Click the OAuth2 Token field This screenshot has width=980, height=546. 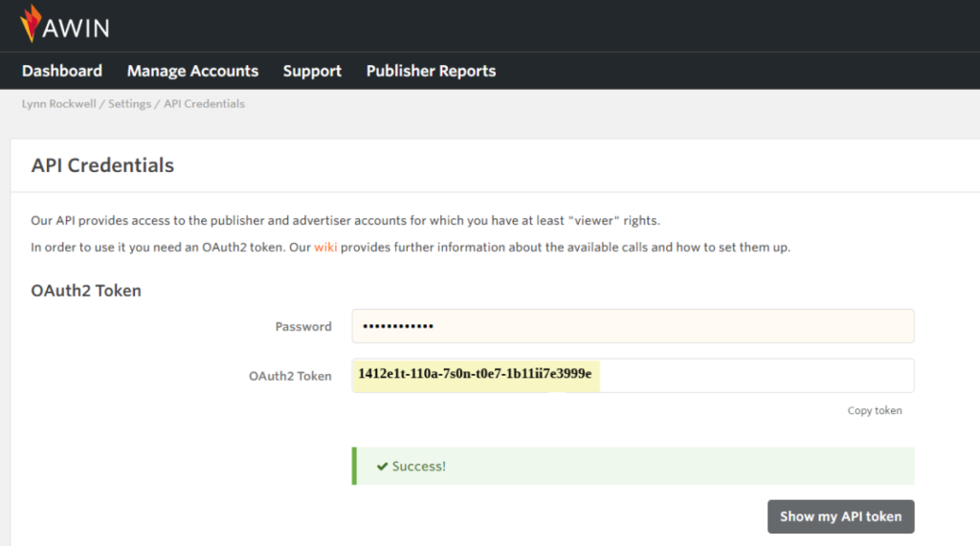coord(633,376)
